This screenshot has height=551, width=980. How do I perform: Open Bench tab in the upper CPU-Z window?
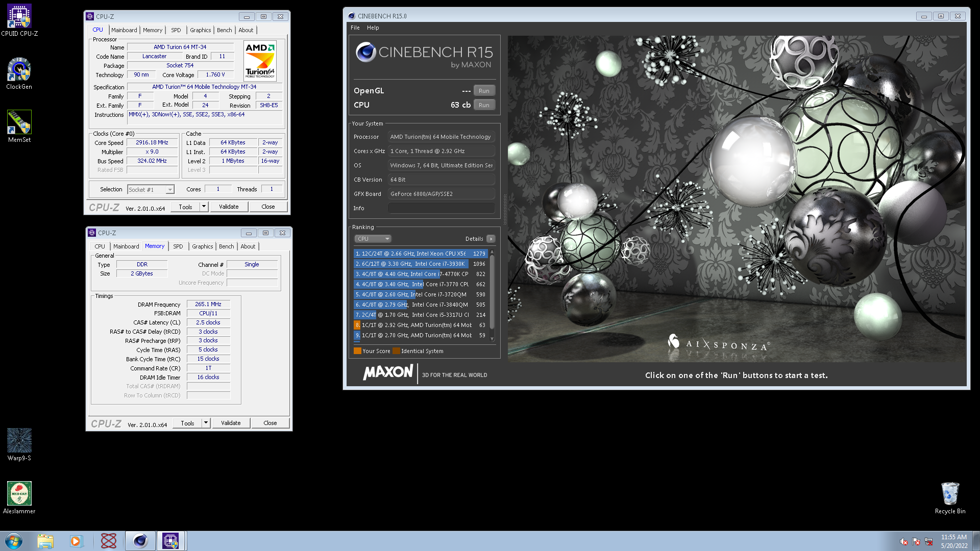tap(225, 30)
